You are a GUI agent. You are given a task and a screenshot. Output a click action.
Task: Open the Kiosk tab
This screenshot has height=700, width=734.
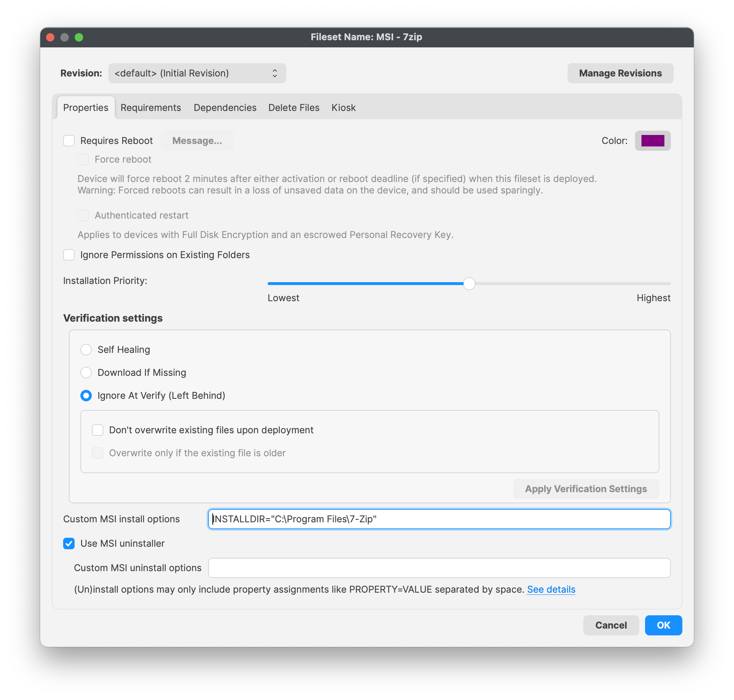[x=344, y=108]
